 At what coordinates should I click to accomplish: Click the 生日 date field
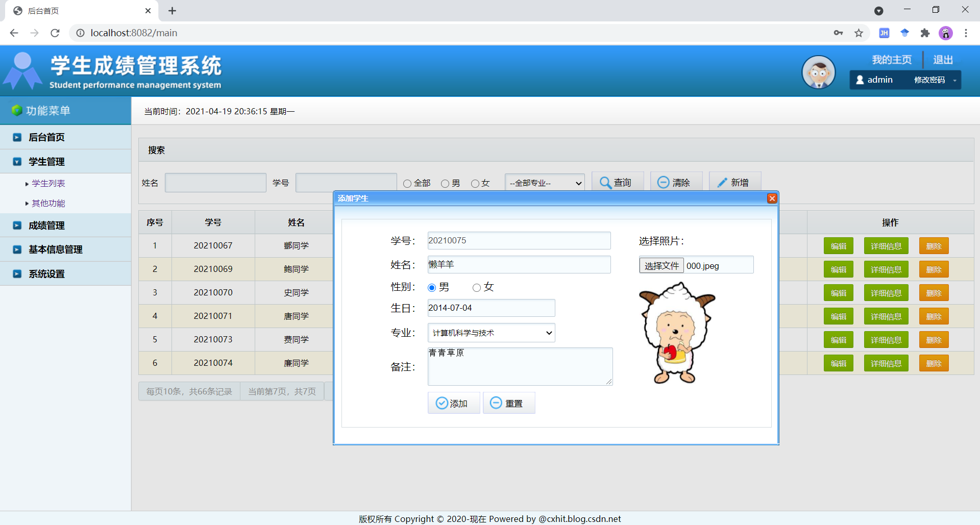tap(491, 308)
